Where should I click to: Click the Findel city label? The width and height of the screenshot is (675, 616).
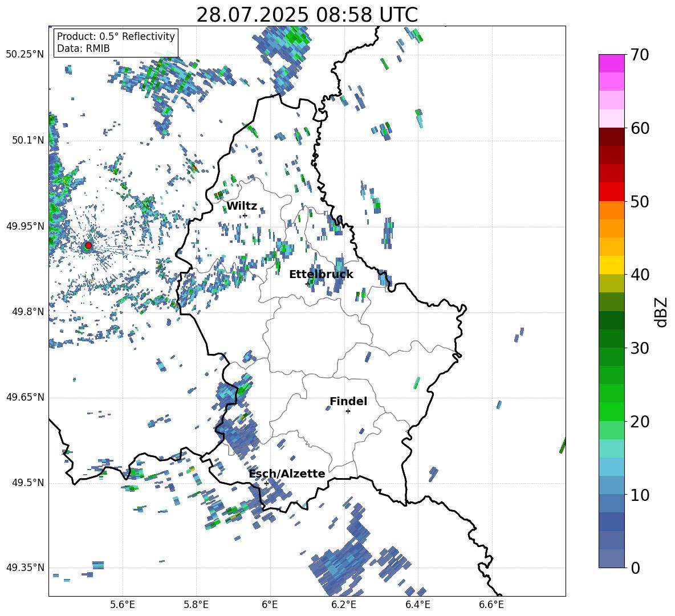348,401
